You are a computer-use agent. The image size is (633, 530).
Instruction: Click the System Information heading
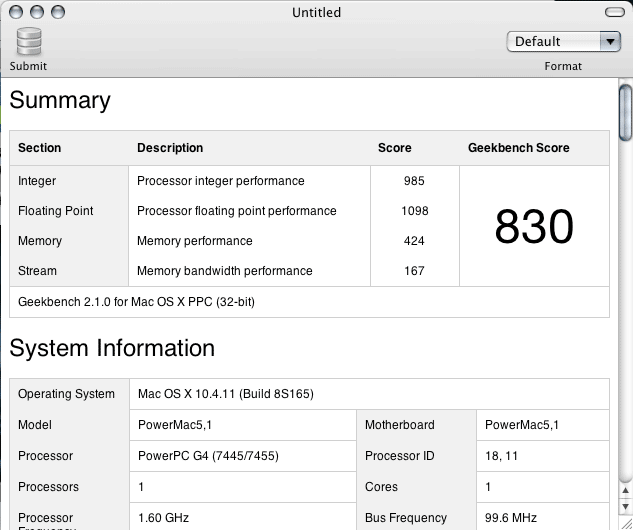coord(112,349)
